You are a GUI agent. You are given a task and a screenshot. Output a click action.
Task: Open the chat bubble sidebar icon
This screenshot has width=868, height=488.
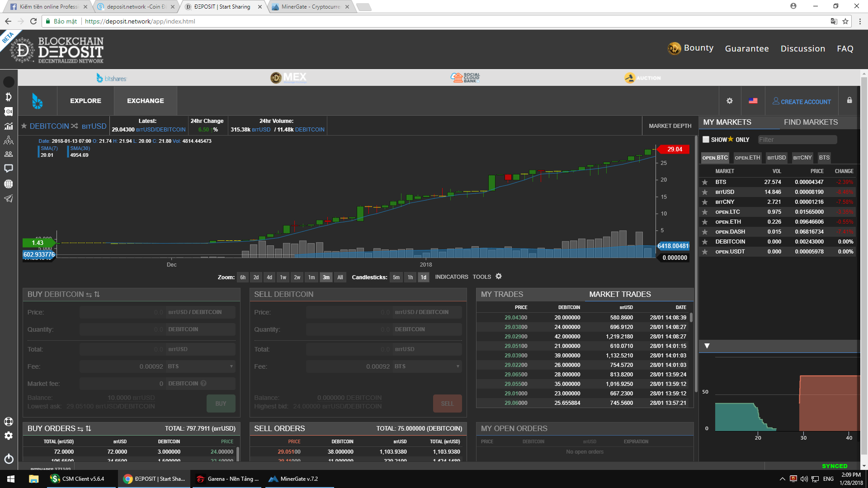pyautogui.click(x=9, y=169)
